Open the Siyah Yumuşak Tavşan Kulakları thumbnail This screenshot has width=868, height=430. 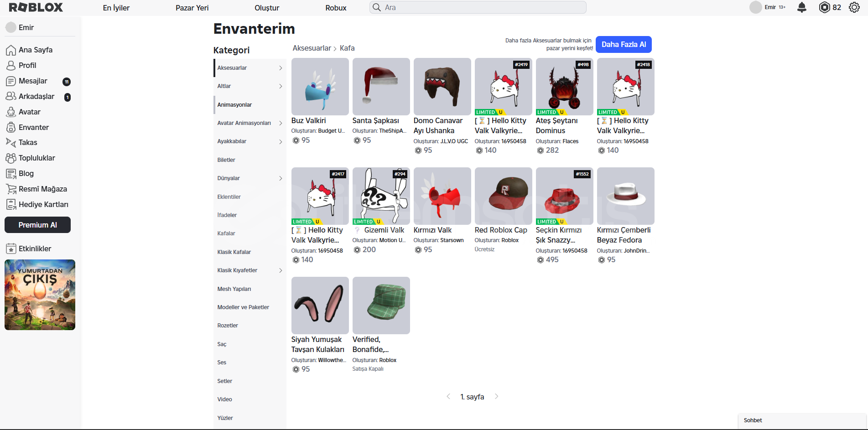pyautogui.click(x=320, y=306)
